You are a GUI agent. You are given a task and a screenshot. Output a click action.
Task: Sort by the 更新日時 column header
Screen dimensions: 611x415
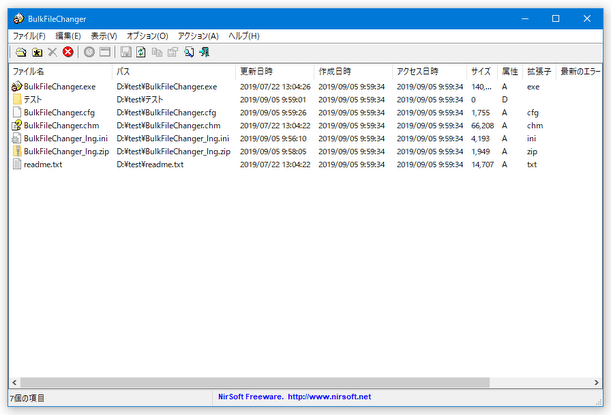(275, 72)
